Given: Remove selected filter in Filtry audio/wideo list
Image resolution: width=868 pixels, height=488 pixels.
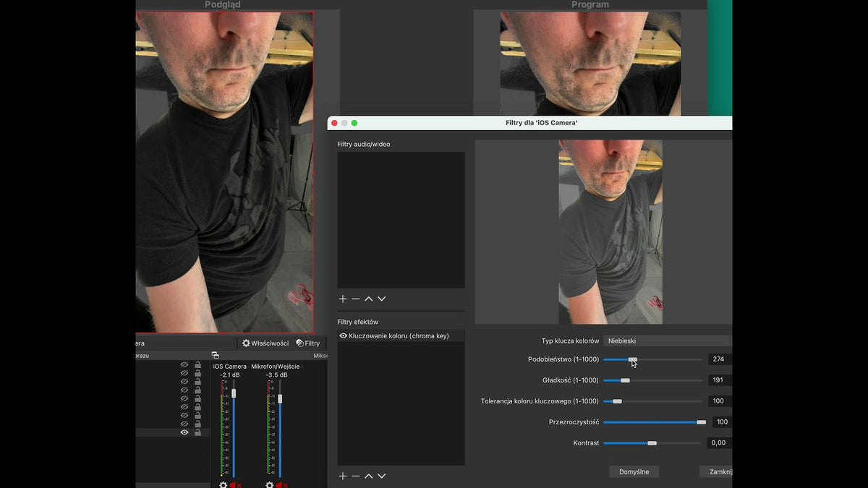Looking at the screenshot, I should (x=356, y=299).
